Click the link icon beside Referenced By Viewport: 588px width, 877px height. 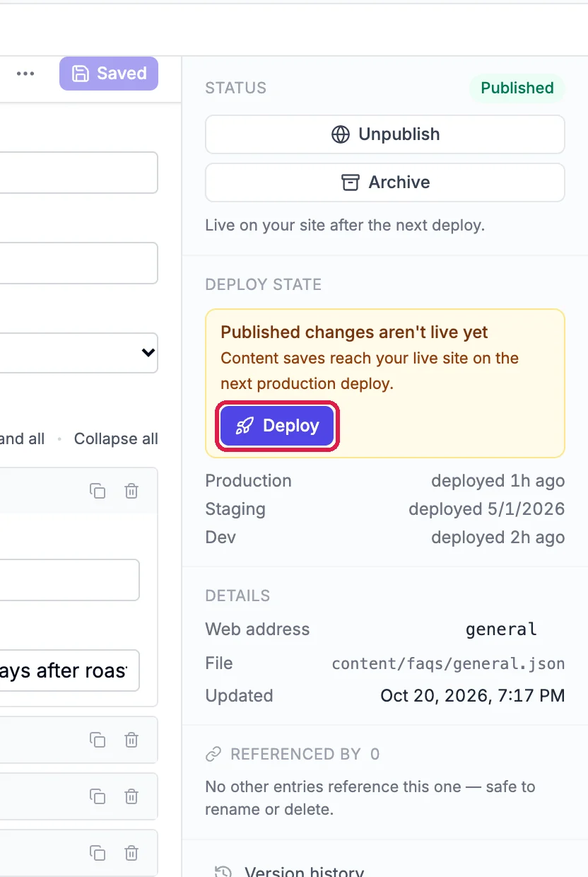coord(213,755)
